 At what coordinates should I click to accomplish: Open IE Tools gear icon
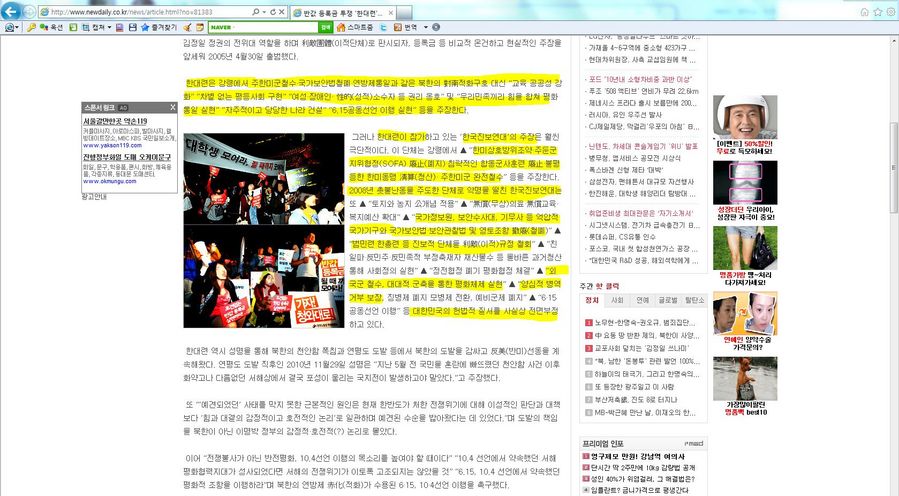[x=889, y=12]
